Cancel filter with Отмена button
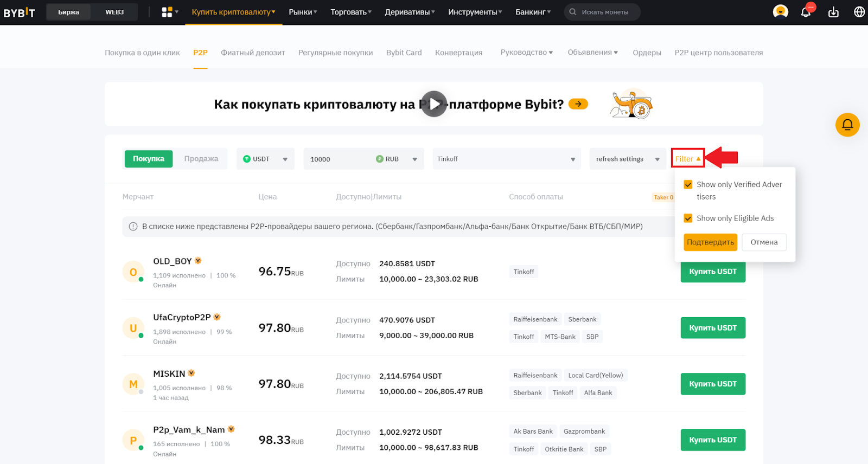Image resolution: width=868 pixels, height=464 pixels. coord(764,242)
